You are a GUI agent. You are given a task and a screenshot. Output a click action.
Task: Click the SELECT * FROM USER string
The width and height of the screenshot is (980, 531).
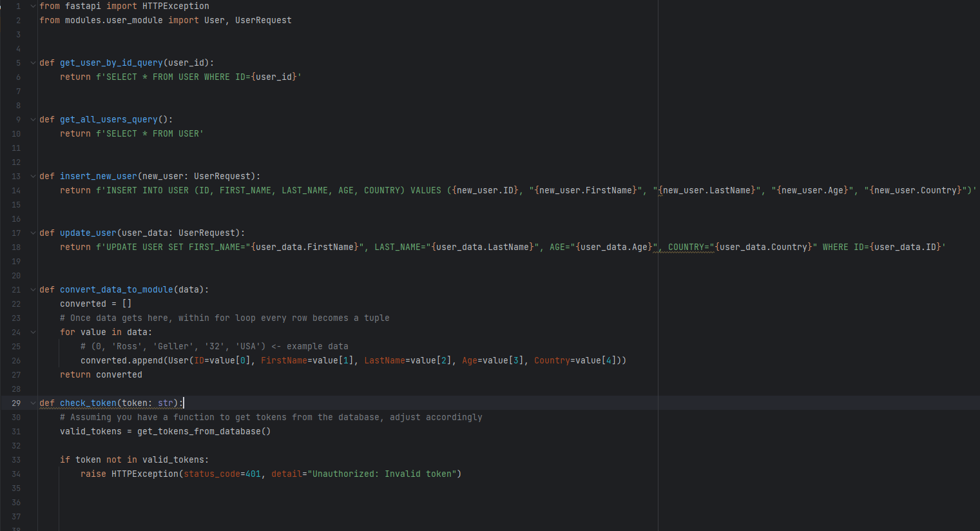[151, 133]
